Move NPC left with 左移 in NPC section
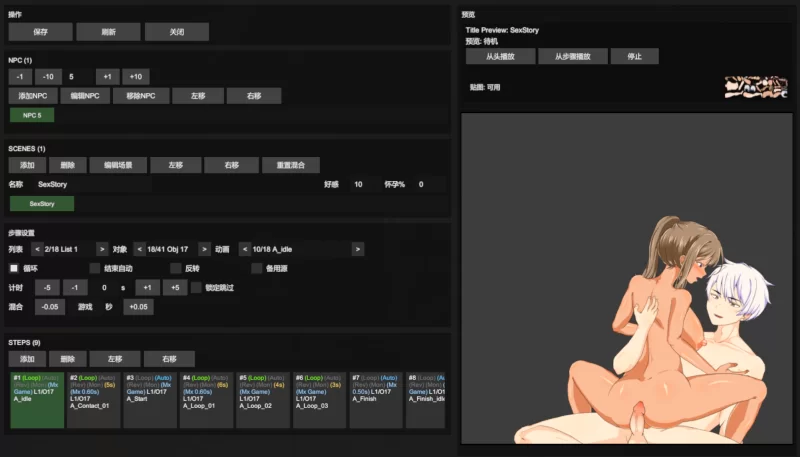This screenshot has width=800, height=457. coord(198,96)
